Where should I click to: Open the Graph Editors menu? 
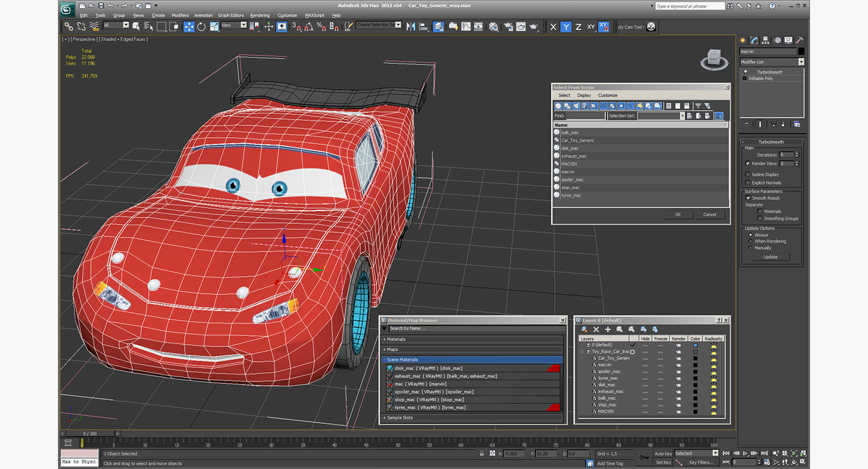click(x=231, y=15)
